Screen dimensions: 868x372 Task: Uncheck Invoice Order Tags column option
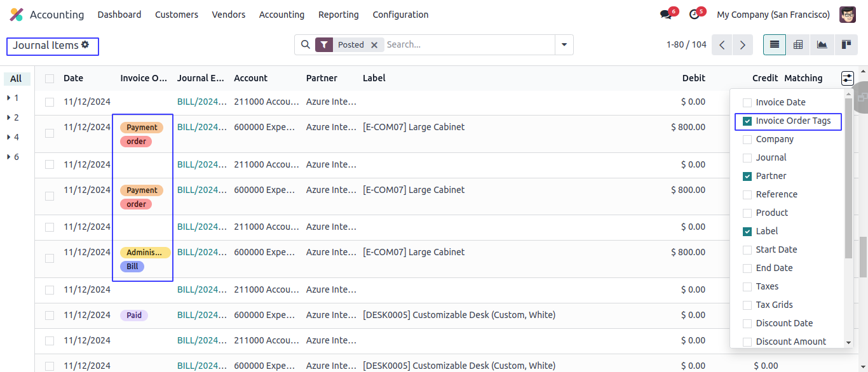click(x=747, y=121)
